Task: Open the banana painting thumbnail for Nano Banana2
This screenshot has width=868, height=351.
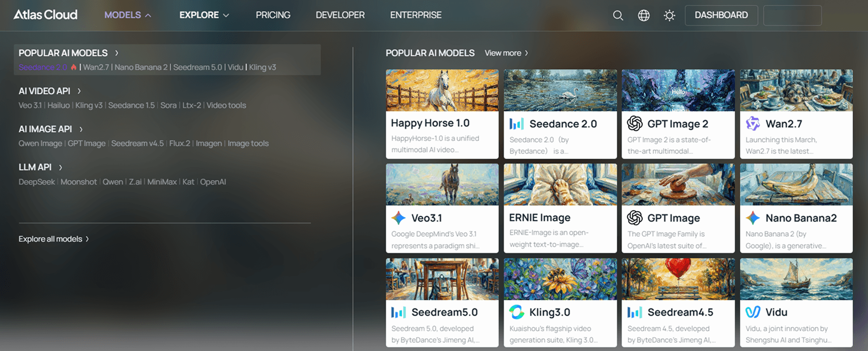Action: [x=796, y=185]
